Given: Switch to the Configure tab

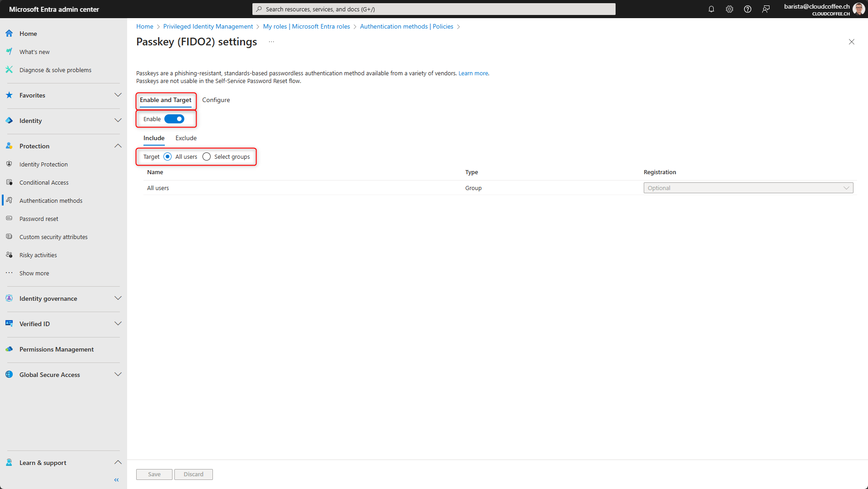Looking at the screenshot, I should 216,100.
